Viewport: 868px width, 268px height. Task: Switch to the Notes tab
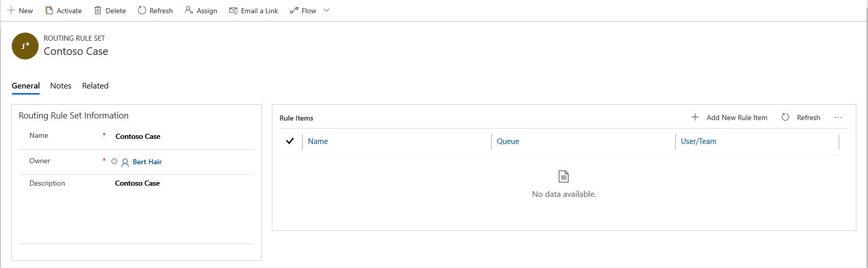pyautogui.click(x=61, y=86)
